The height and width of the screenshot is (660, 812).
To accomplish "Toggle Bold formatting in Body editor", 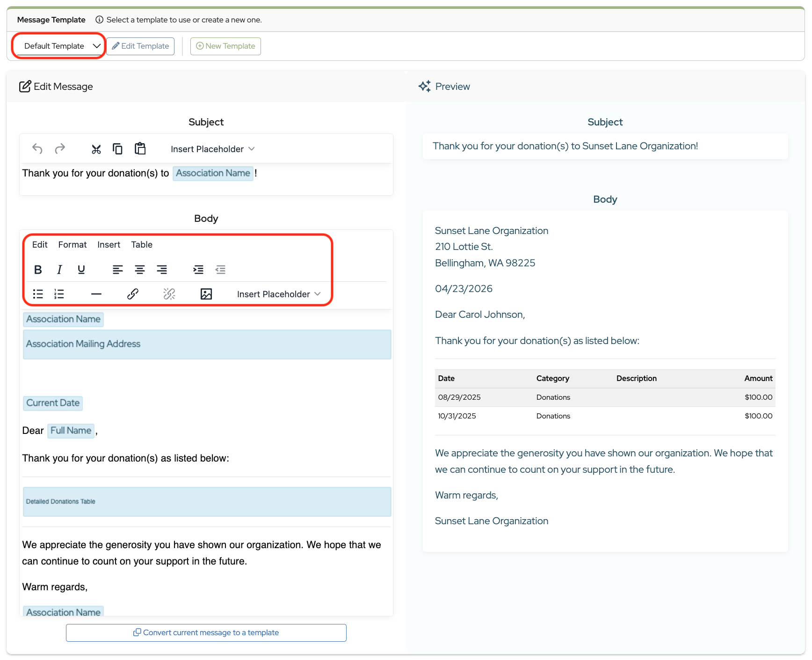I will (x=38, y=270).
